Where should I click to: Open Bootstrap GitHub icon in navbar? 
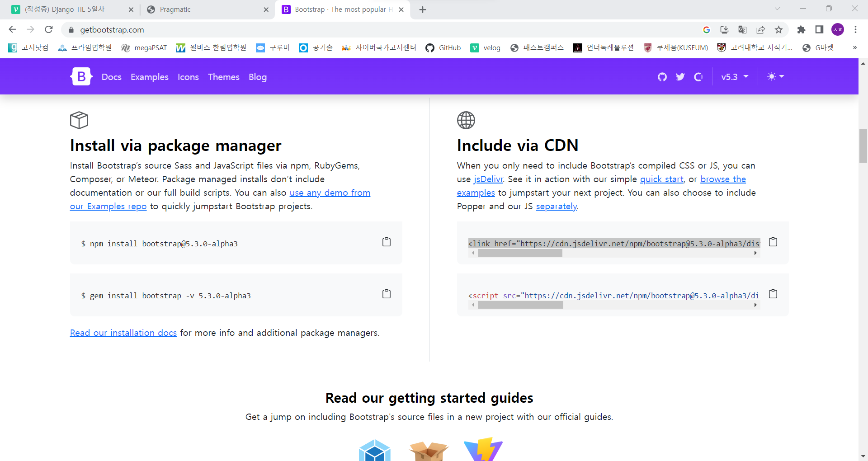pos(662,77)
